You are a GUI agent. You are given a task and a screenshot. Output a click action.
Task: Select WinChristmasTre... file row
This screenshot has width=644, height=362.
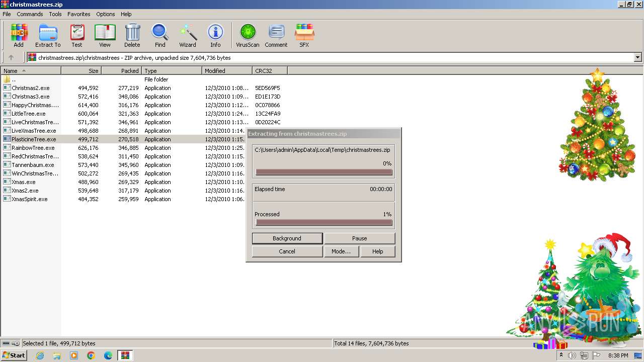[124, 173]
